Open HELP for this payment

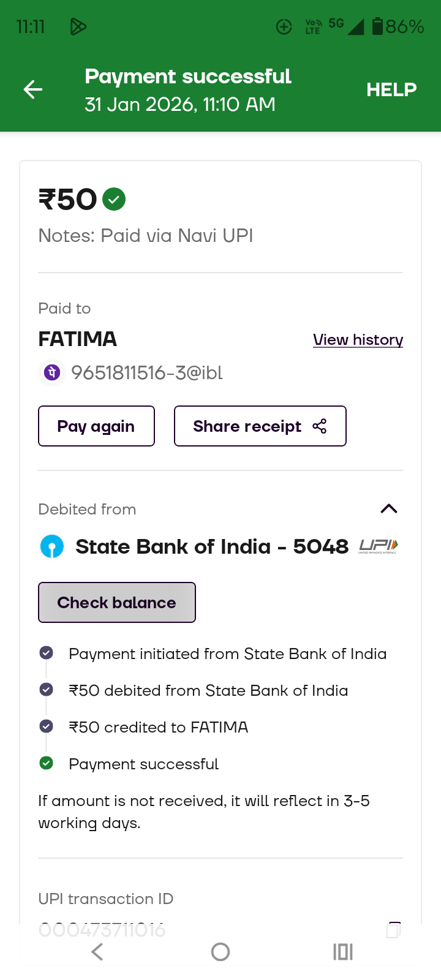click(x=391, y=90)
